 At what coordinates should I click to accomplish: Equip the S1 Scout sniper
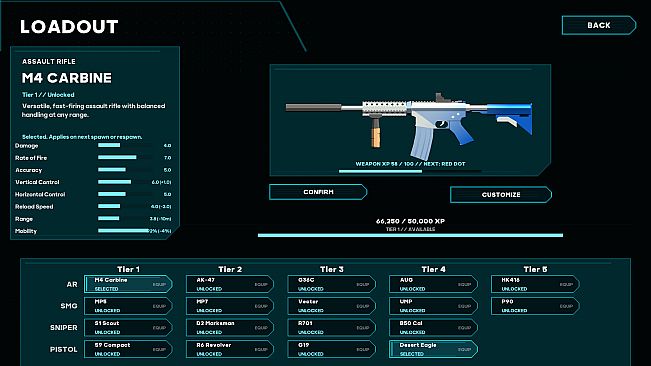click(x=128, y=327)
